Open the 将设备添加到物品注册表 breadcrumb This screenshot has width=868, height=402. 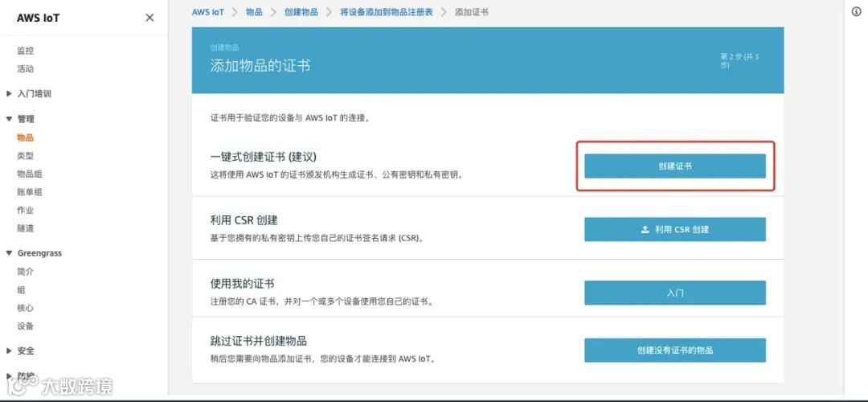[x=387, y=11]
